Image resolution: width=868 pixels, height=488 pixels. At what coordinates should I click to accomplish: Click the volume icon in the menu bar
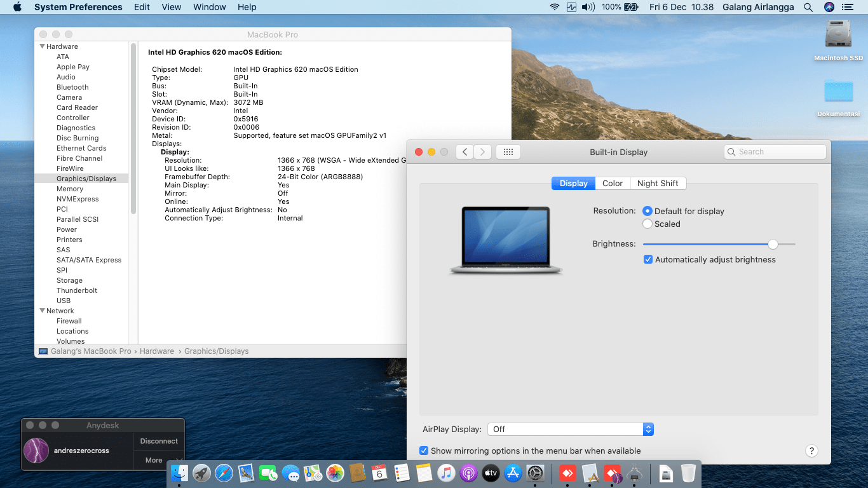(588, 7)
